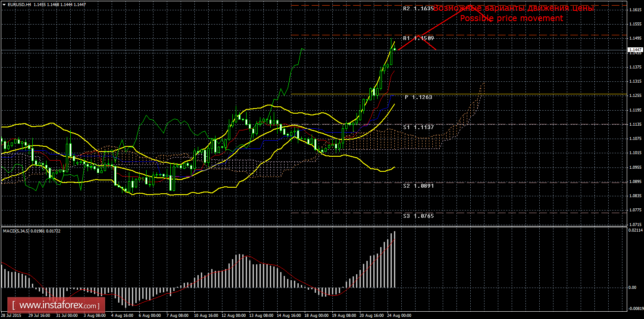The image size is (644, 319).
Task: Click the EURUSD,H4 chart title label
Action: point(16,4)
